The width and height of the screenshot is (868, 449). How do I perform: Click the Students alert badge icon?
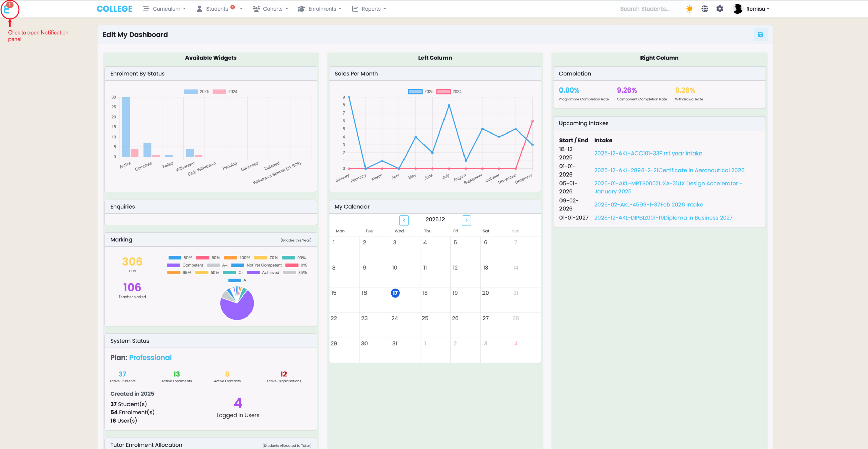click(x=233, y=7)
